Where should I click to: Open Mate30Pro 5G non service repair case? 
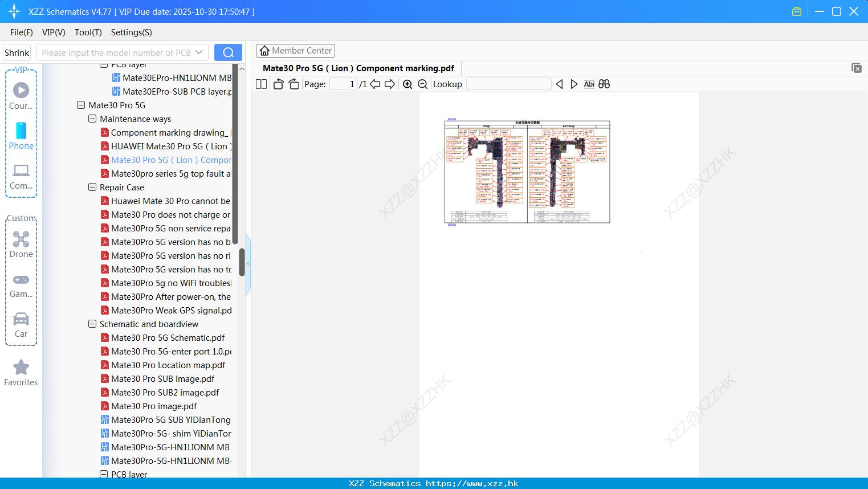166,229
